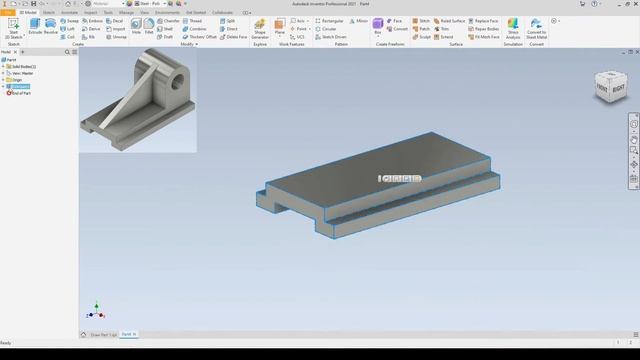Choose the Ruled Surface tool
640x360 pixels.
(449, 21)
